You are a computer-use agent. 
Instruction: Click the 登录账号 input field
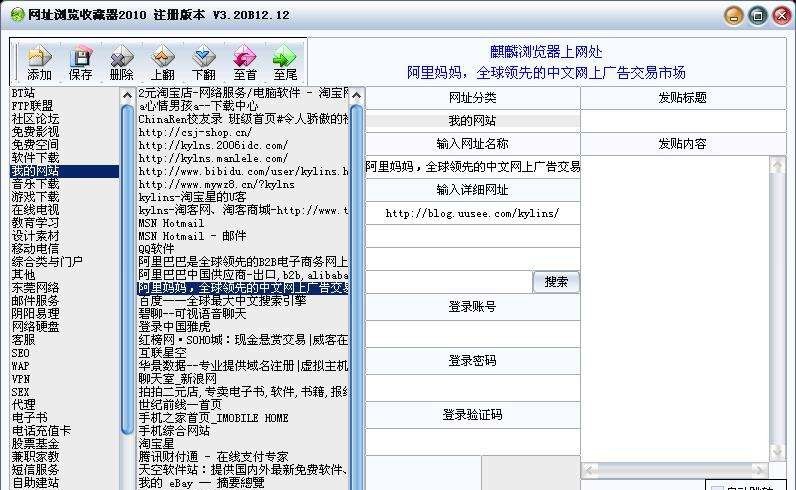tap(473, 334)
